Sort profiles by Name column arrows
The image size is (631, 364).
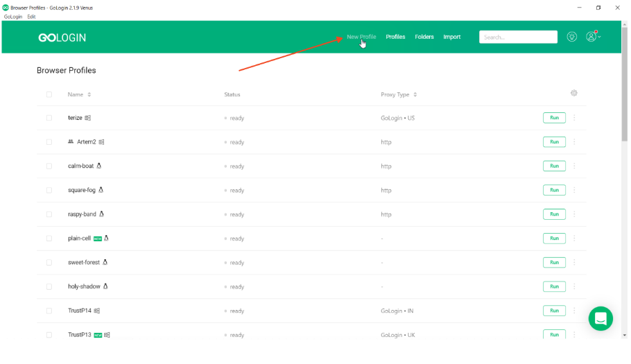(89, 94)
